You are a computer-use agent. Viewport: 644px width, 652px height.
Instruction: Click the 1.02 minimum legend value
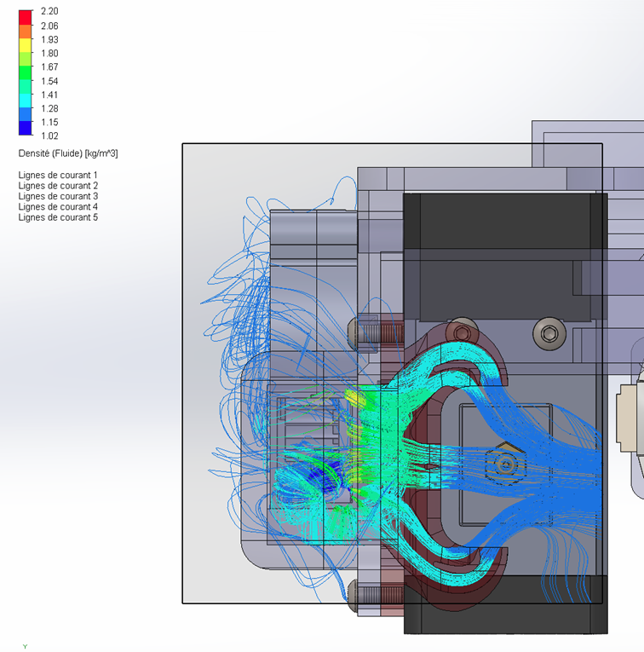click(49, 136)
